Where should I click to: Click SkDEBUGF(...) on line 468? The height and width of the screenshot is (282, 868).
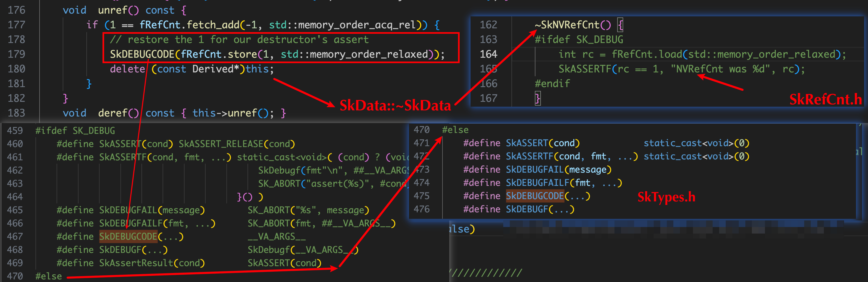coord(133,250)
